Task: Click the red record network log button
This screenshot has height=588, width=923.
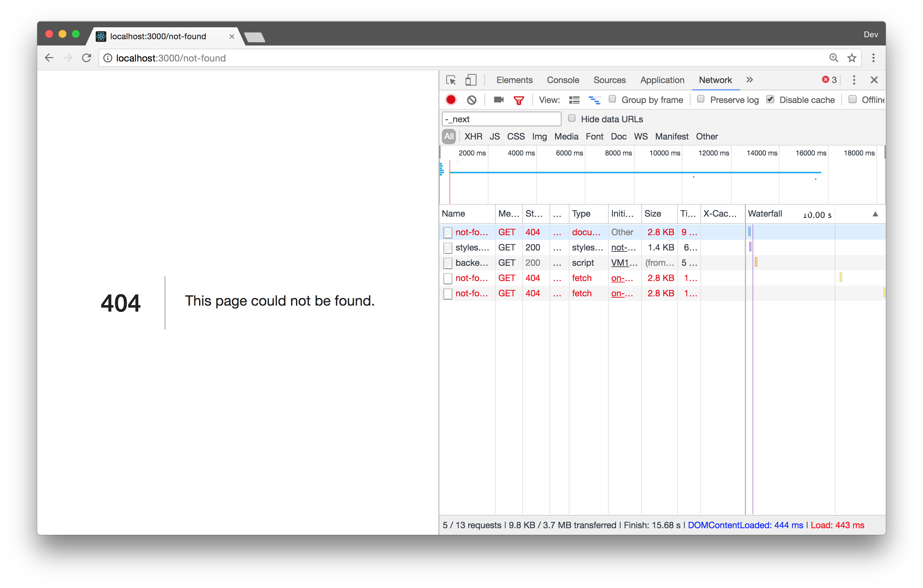Action: pyautogui.click(x=451, y=100)
